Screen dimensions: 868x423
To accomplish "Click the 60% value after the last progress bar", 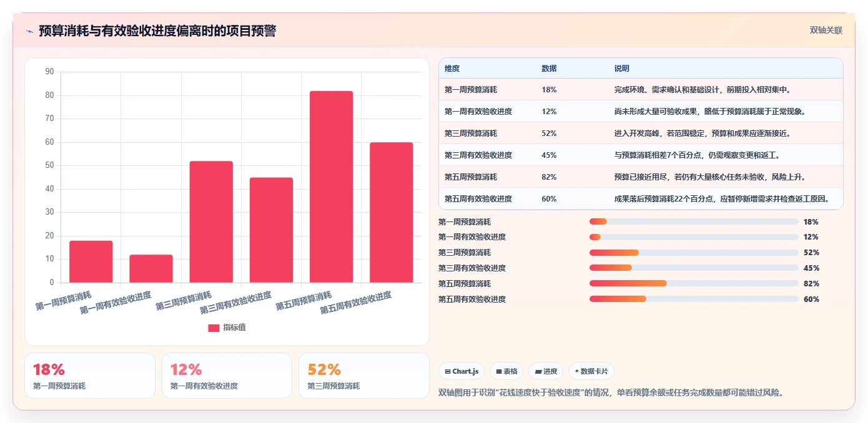I will [811, 299].
